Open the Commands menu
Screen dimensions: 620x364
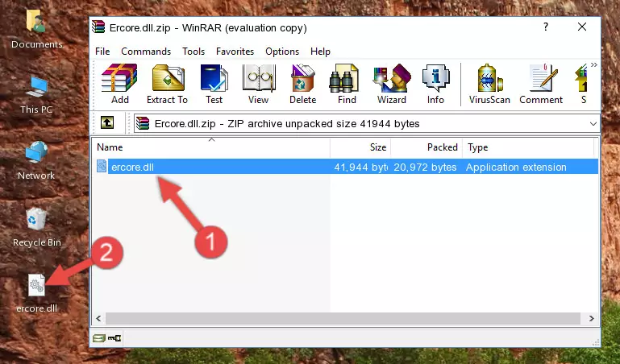(x=146, y=52)
